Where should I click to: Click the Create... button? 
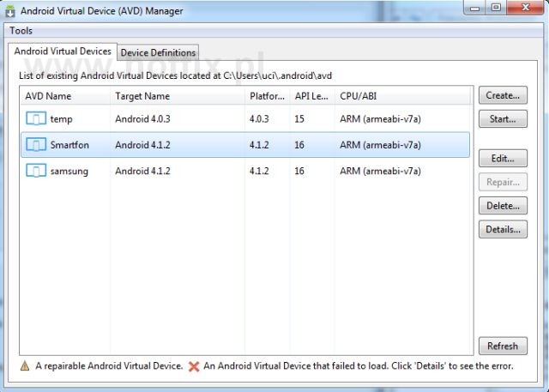(503, 95)
